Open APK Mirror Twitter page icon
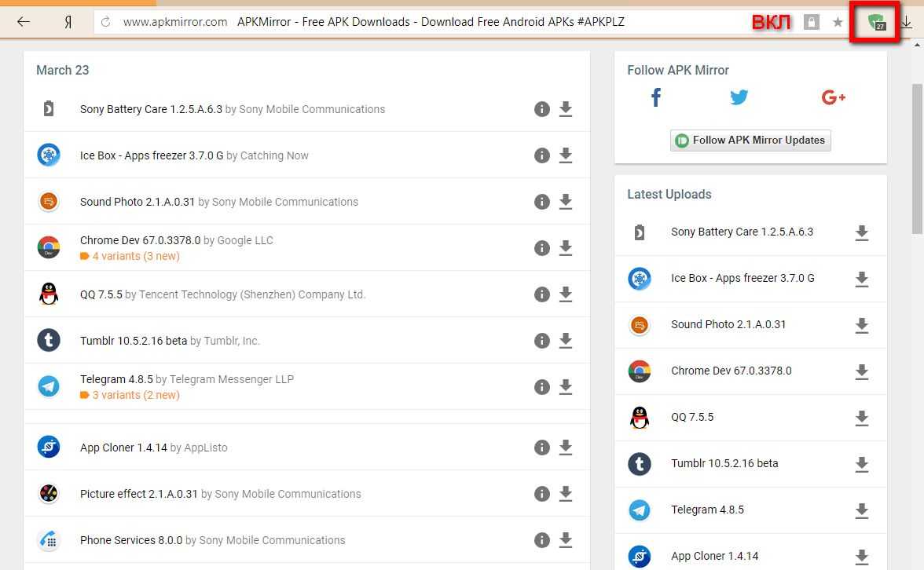 [739, 97]
